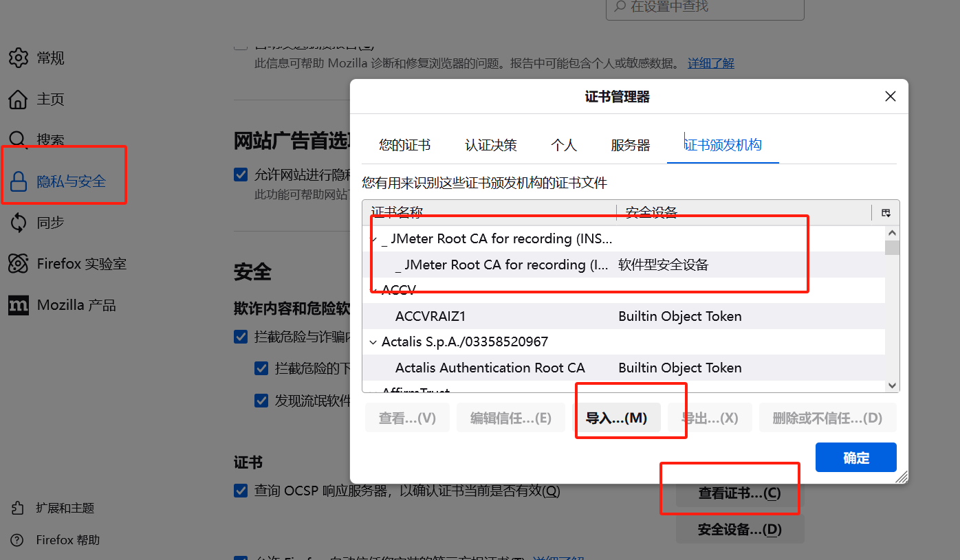Click the 常规 sidebar label
Viewport: 960px width, 560px height.
[x=51, y=58]
